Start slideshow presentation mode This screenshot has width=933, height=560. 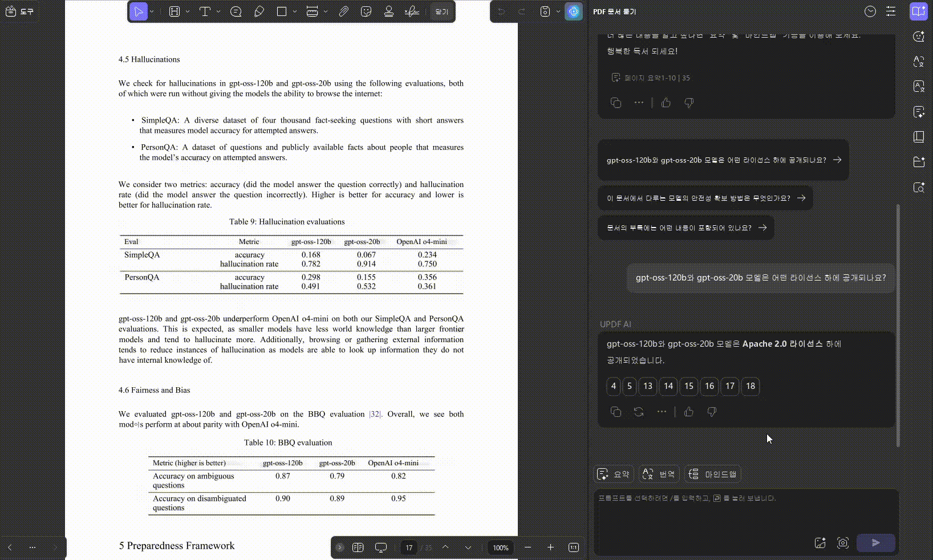pos(381,547)
